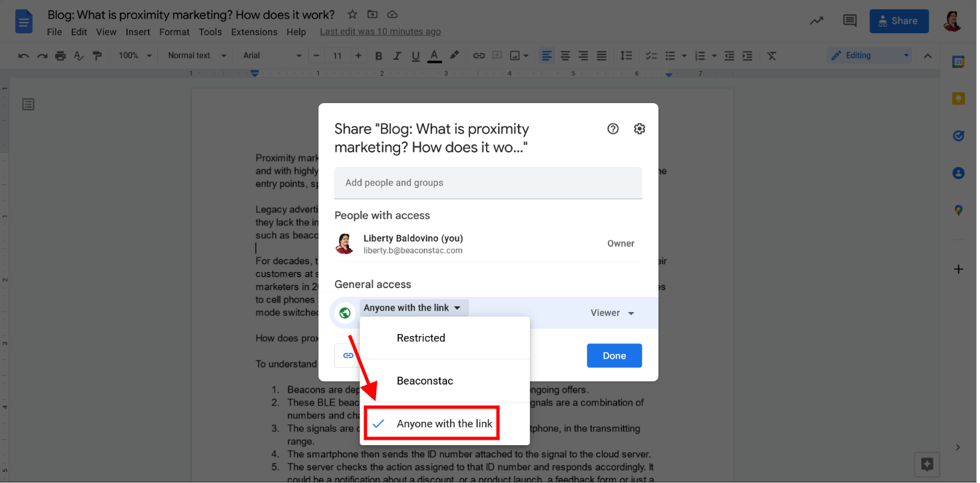Open numbered list options arrow
This screenshot has width=980, height=483.
714,56
